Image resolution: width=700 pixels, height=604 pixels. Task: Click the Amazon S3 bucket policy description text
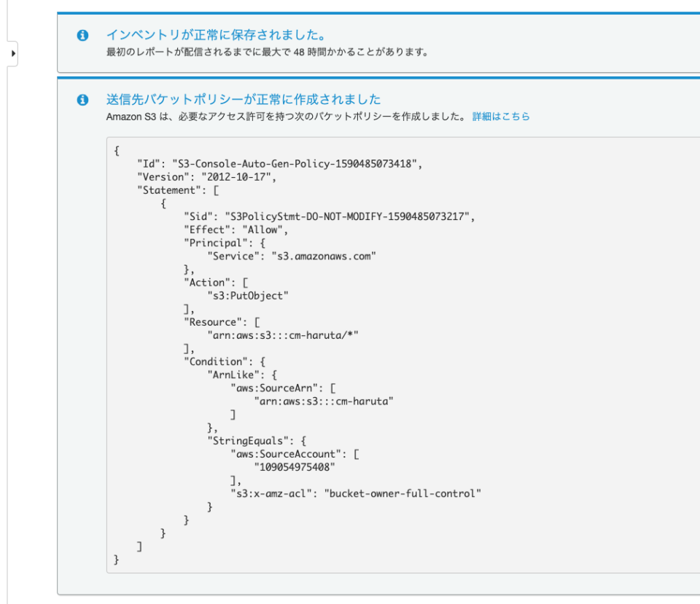(287, 117)
